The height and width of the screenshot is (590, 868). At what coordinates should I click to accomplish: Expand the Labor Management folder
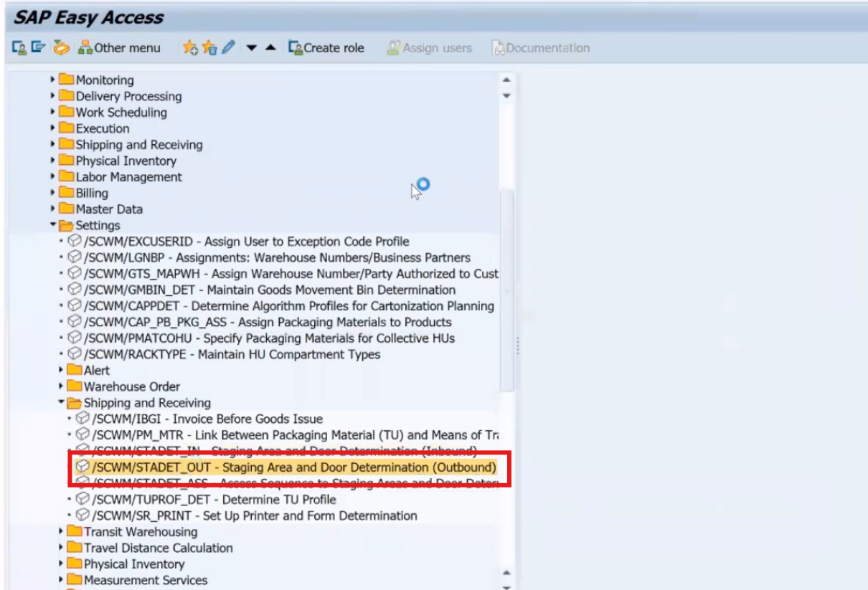click(53, 177)
